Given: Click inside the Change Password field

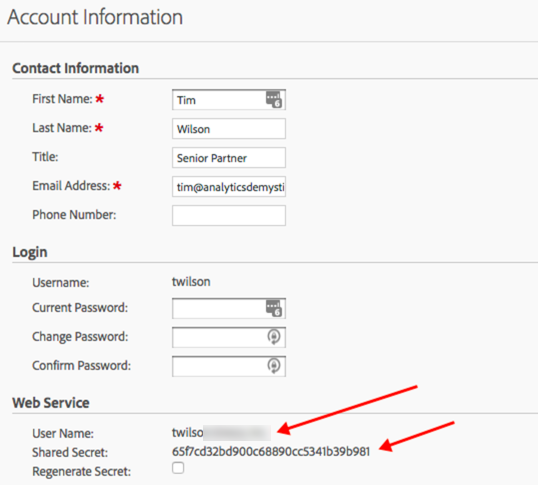Looking at the screenshot, I should click(x=229, y=337).
